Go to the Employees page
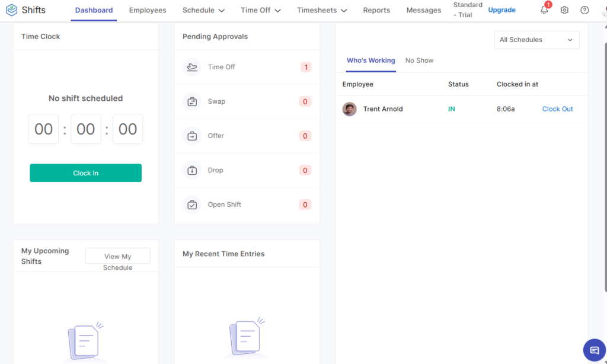Viewport: 607px width, 364px height. tap(148, 11)
